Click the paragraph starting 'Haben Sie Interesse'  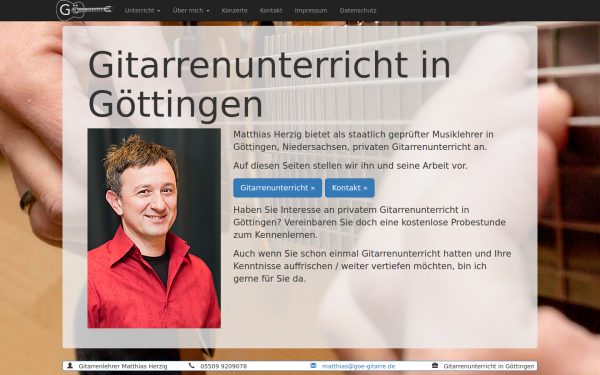click(370, 222)
